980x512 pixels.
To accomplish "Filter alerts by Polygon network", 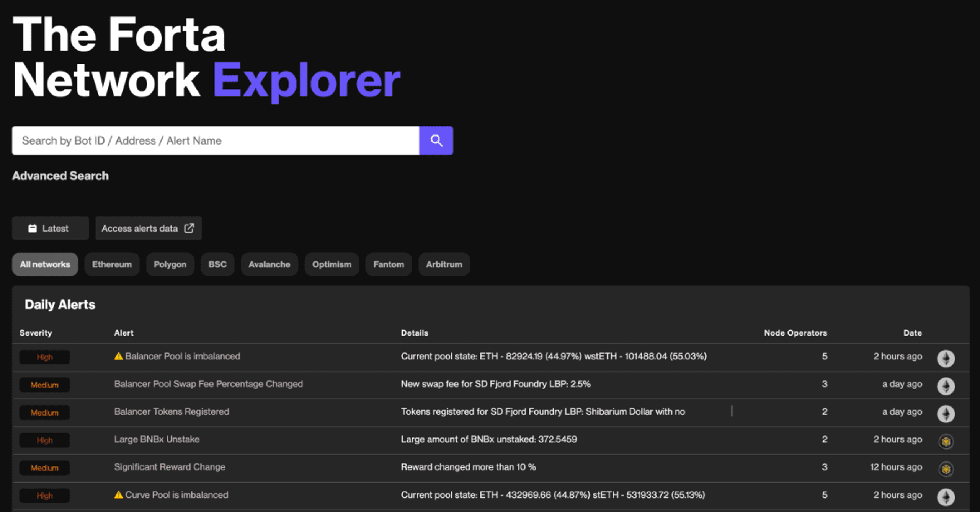I will [170, 264].
